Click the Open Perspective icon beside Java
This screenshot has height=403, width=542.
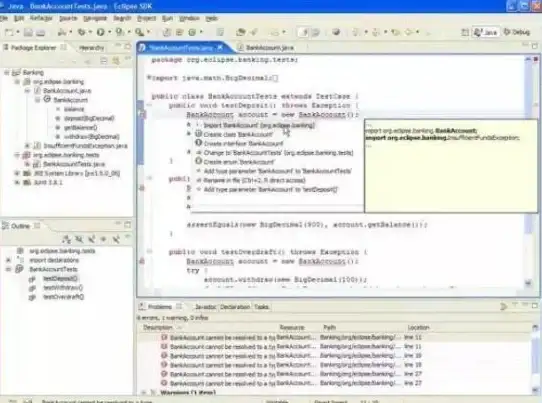tap(465, 32)
